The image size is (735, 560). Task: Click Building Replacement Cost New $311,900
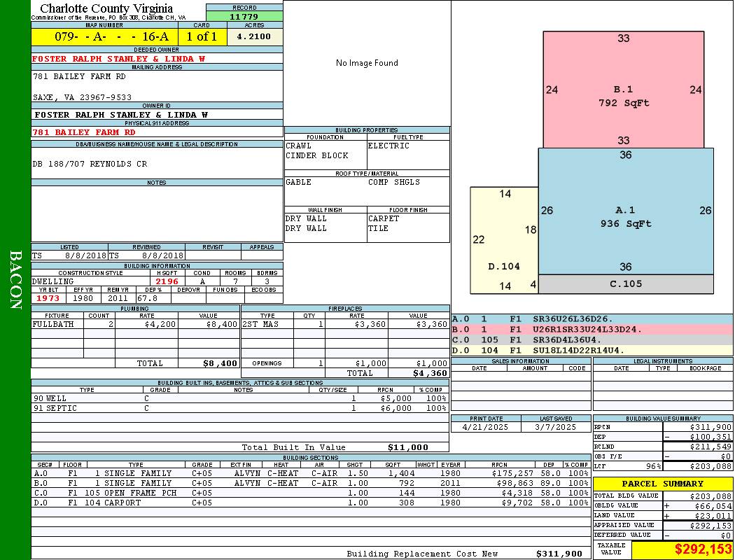[x=559, y=554]
